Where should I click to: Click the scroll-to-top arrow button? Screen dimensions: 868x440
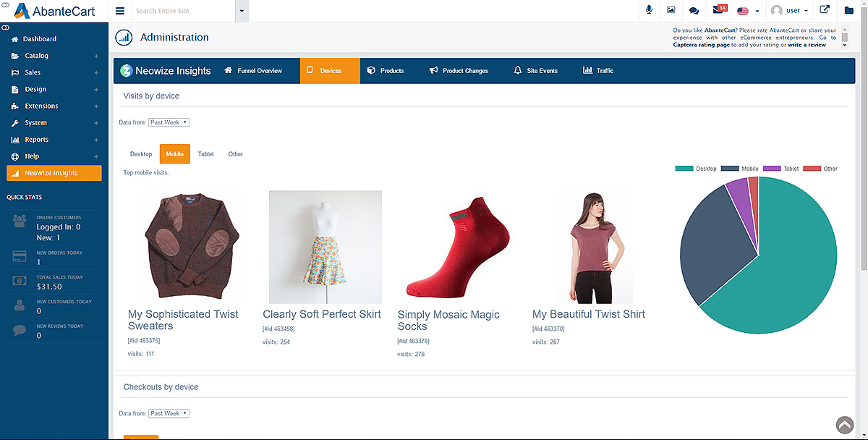coord(845,425)
